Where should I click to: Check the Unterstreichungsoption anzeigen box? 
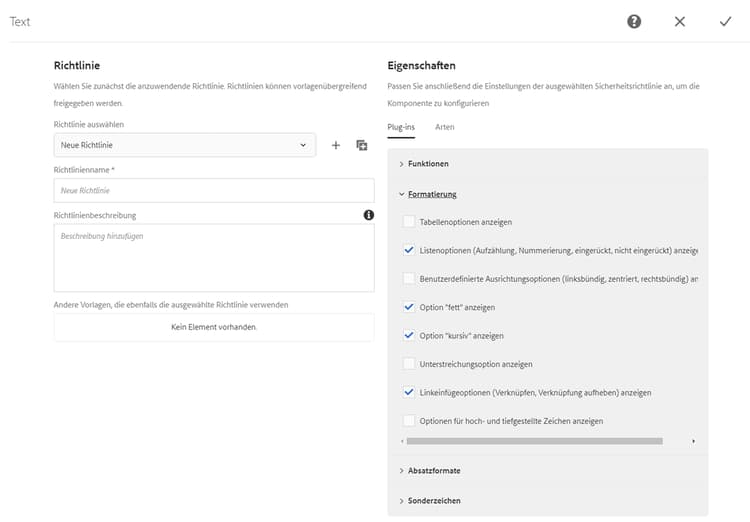[408, 364]
